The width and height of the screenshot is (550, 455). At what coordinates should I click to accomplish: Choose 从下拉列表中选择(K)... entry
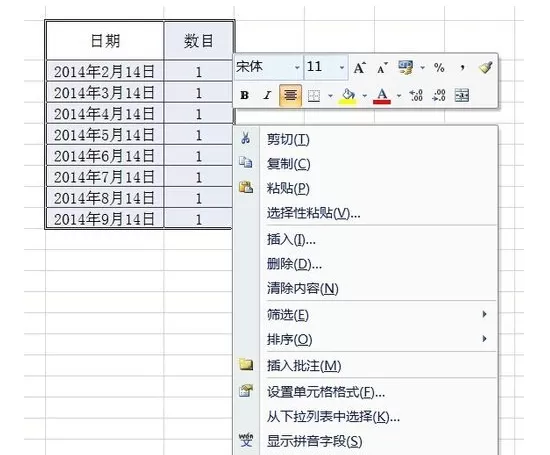[x=365, y=417]
